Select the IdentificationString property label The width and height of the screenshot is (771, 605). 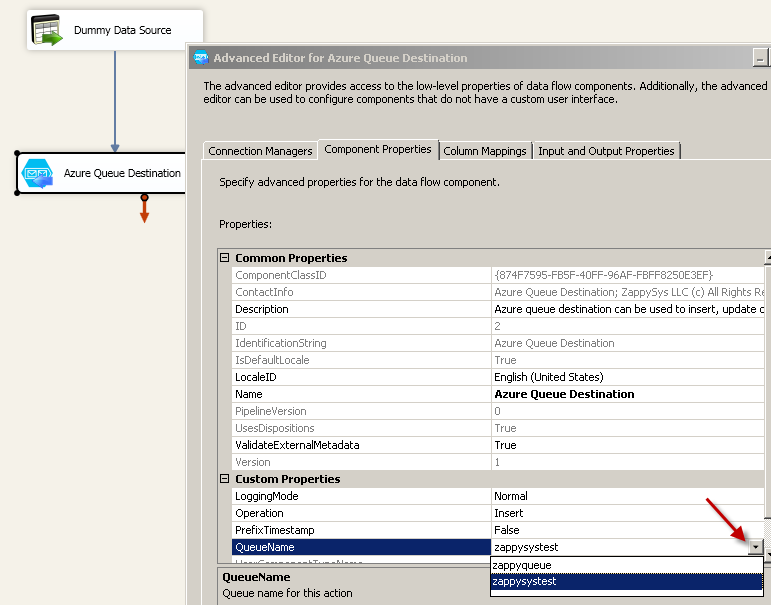tap(280, 343)
